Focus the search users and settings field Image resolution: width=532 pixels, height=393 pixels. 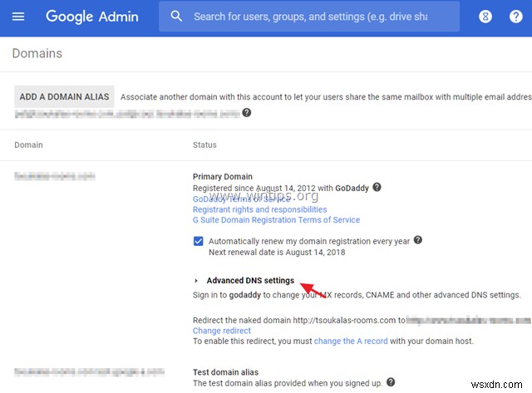tap(310, 17)
